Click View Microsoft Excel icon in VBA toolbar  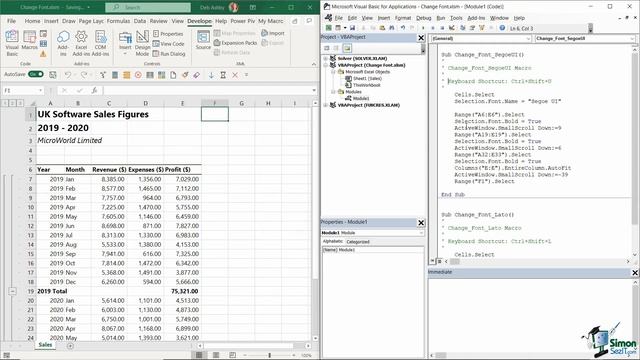329,28
